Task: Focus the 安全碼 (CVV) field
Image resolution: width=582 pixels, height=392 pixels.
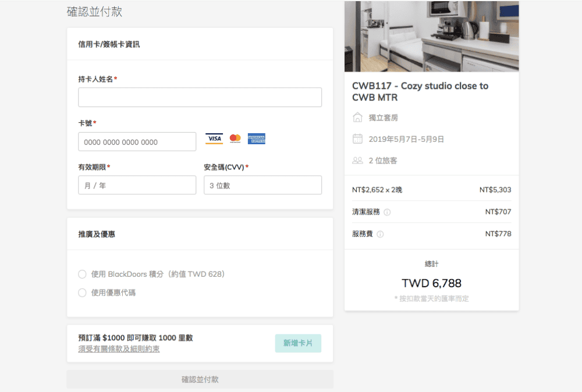Action: [263, 185]
